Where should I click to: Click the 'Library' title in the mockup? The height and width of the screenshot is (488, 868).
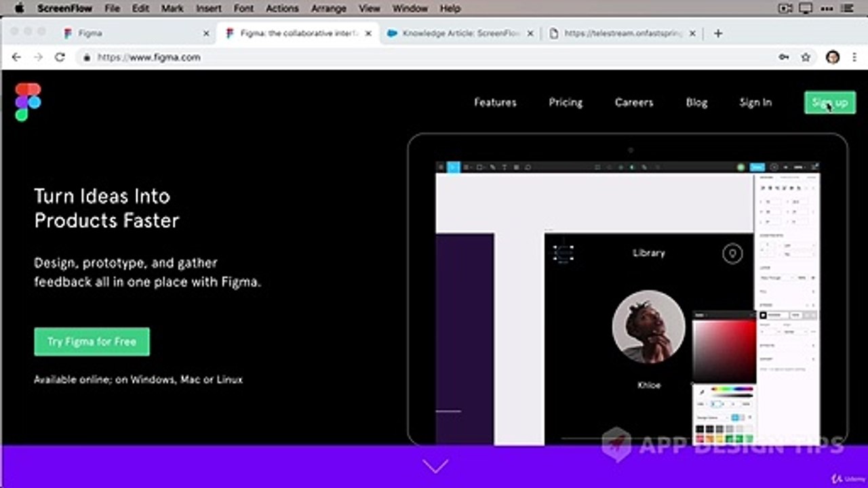tap(649, 253)
